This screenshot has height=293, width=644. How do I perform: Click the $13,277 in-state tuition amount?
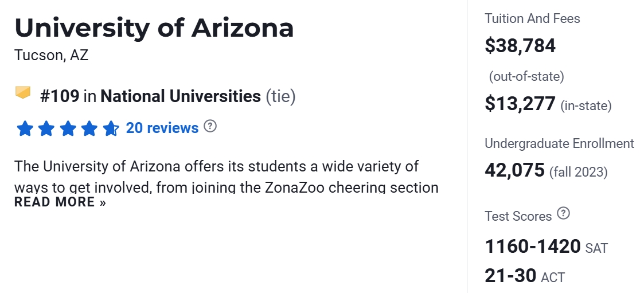point(520,104)
